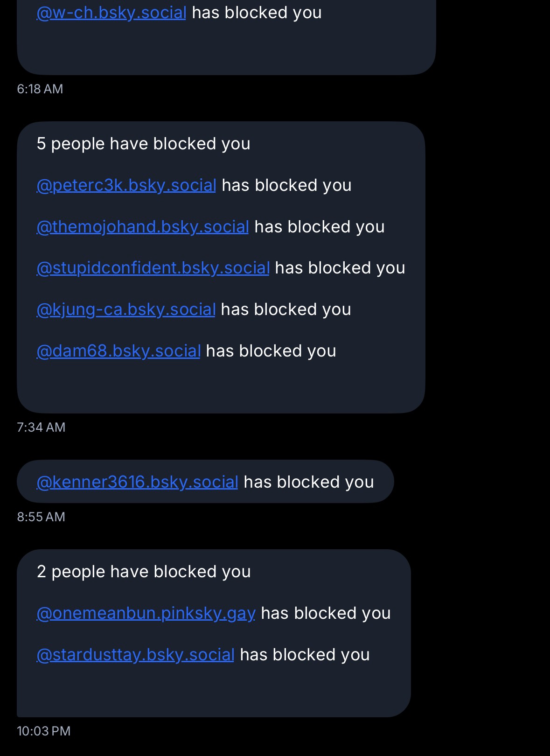Click "has blocked you" text beside @dam68
Image resolution: width=550 pixels, height=756 pixels.
(271, 351)
